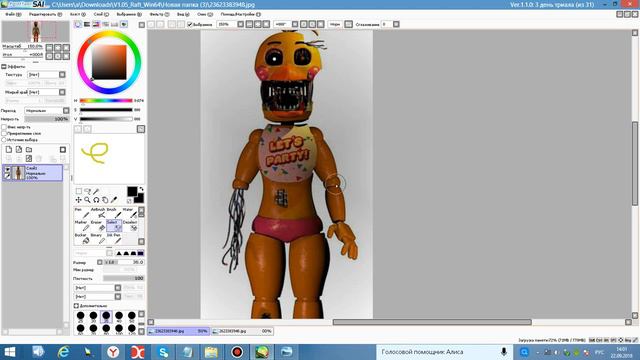This screenshot has width=640, height=360.
Task: Select the Brush tool preset
Action: pos(114,213)
